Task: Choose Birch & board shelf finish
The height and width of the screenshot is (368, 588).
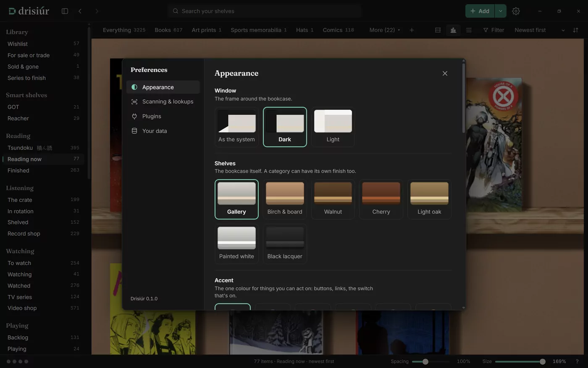Action: pos(285,199)
